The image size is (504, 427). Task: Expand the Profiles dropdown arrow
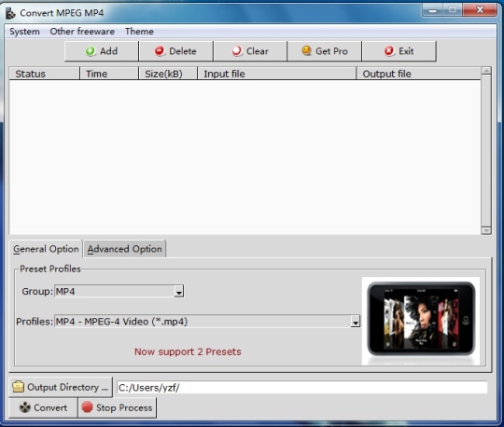coord(356,322)
